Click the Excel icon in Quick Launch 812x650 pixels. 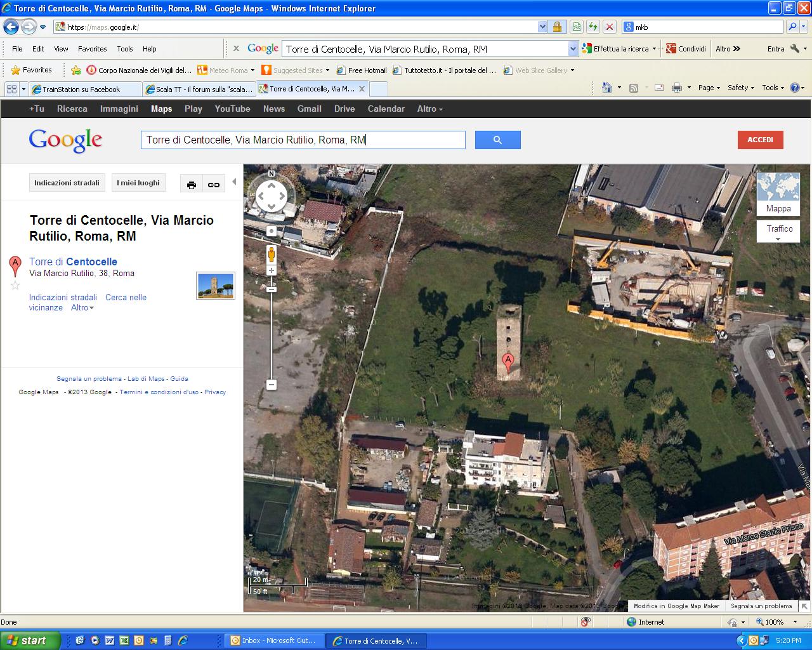tap(124, 640)
